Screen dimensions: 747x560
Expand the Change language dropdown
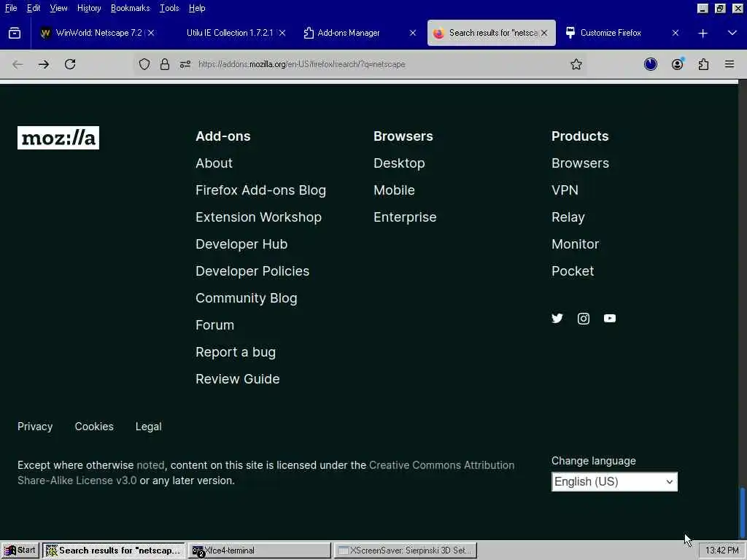[614, 481]
